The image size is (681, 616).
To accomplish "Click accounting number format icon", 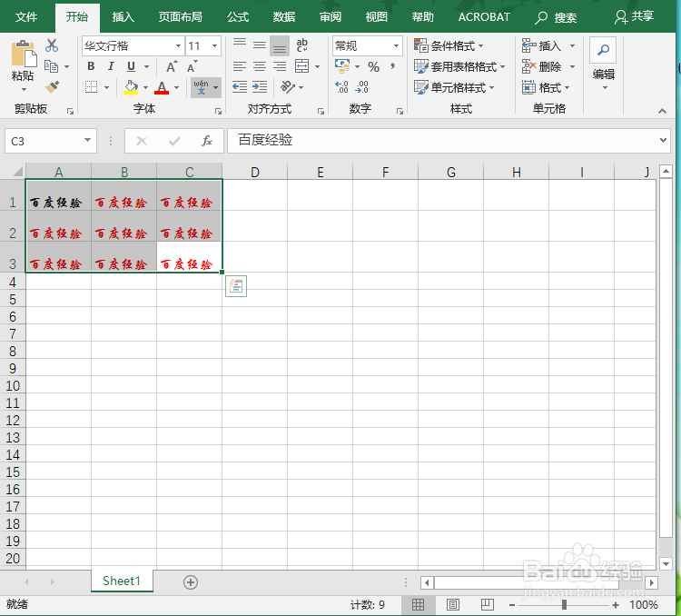I will [342, 66].
